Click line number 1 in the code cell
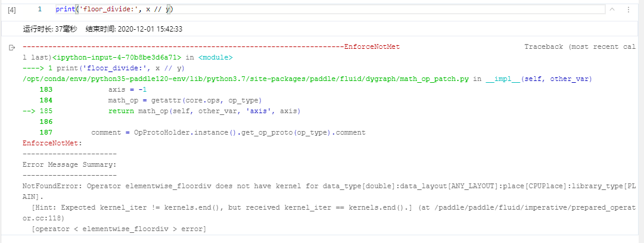The width and height of the screenshot is (644, 243). coord(39,9)
